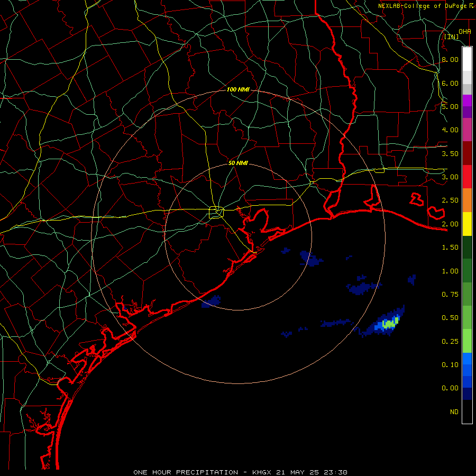Click the light green precipitation cell offshore

[390, 323]
